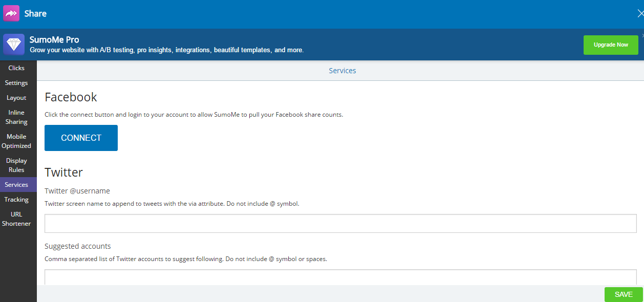The image size is (644, 302).
Task: Click the 'Grow your website' banner description
Action: (167, 50)
